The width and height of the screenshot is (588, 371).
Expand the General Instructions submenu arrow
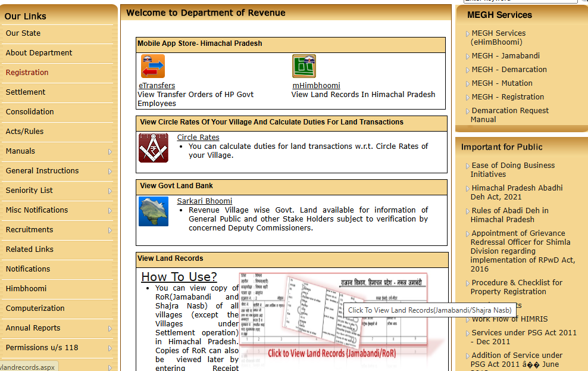click(x=110, y=172)
